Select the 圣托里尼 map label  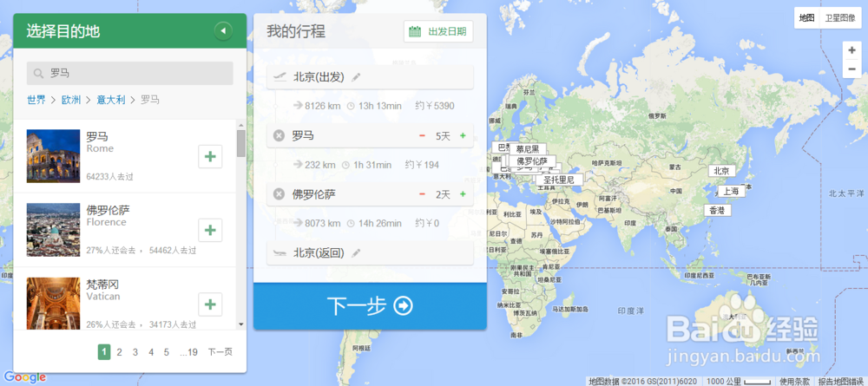[x=558, y=180]
